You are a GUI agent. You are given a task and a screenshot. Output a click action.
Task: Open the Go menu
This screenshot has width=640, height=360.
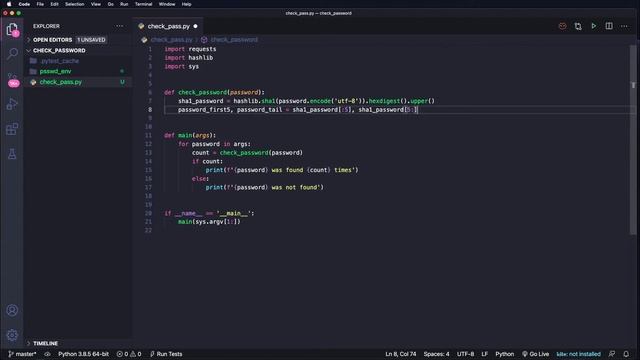coord(111,4)
